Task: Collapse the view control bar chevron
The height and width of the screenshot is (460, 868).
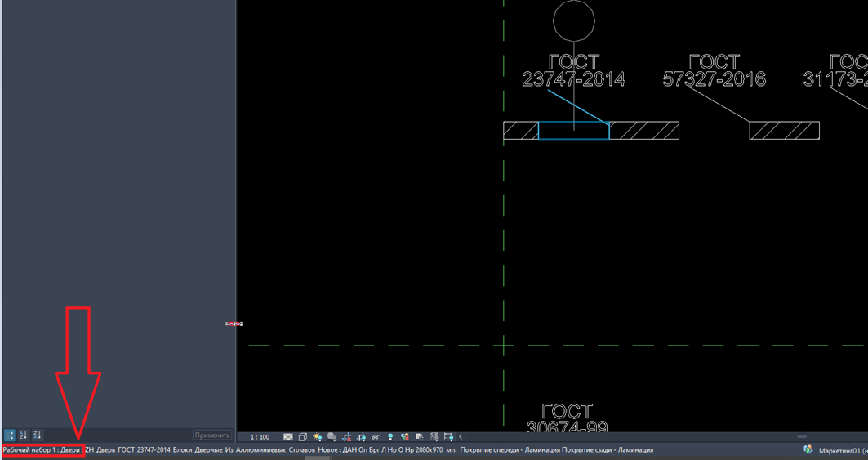Action: [x=461, y=437]
